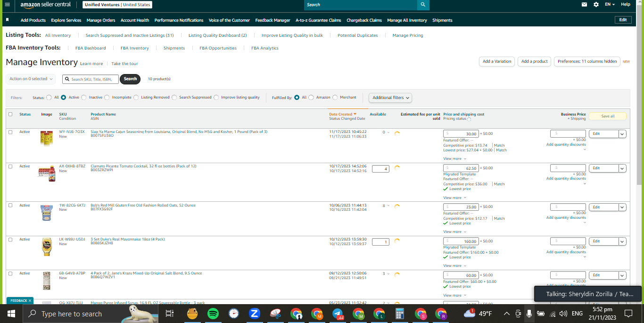Click the Duke's Mayonnaise product image

[x=47, y=247]
